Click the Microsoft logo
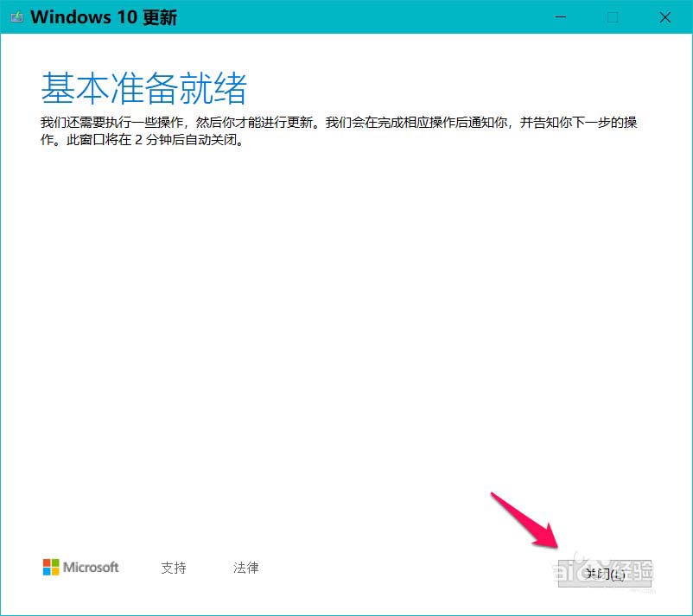Viewport: 693px width, 616px height. coord(81,567)
